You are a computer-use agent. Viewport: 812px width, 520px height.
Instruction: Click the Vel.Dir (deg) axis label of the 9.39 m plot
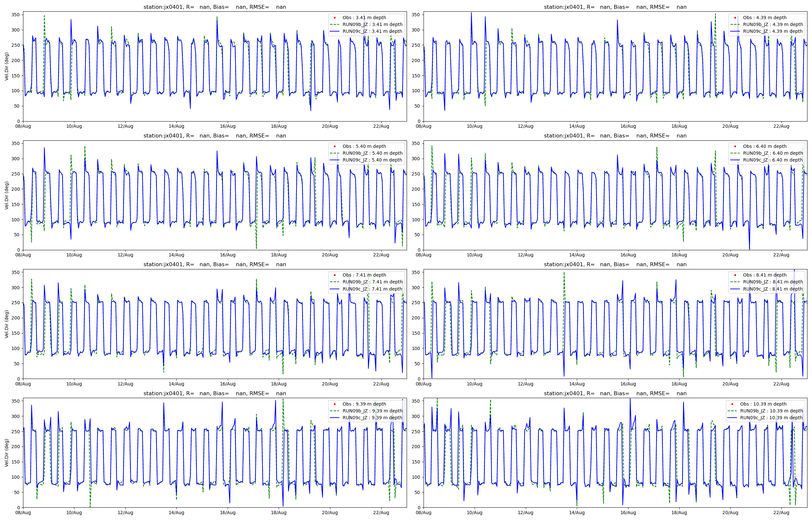[6, 453]
